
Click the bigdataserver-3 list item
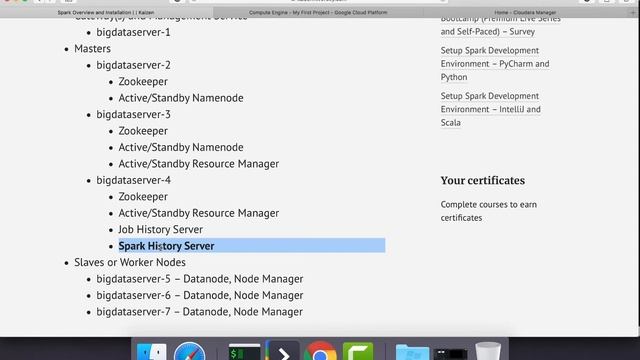(x=133, y=114)
